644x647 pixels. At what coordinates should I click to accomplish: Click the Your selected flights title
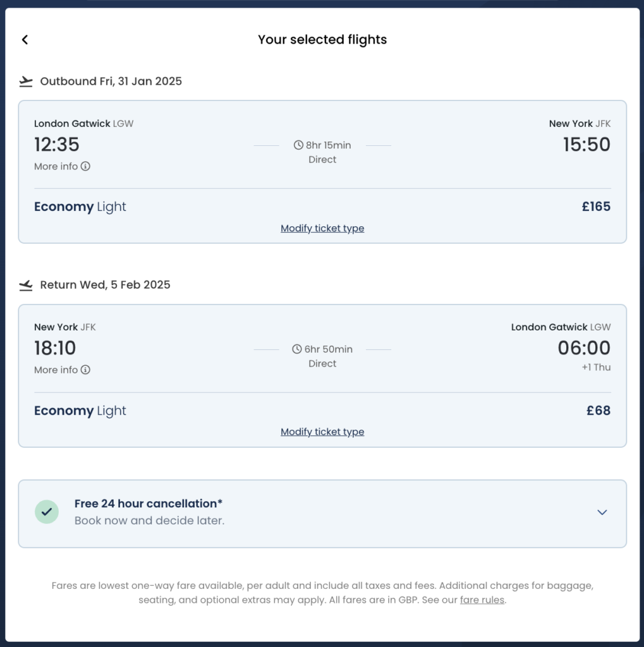coord(322,40)
